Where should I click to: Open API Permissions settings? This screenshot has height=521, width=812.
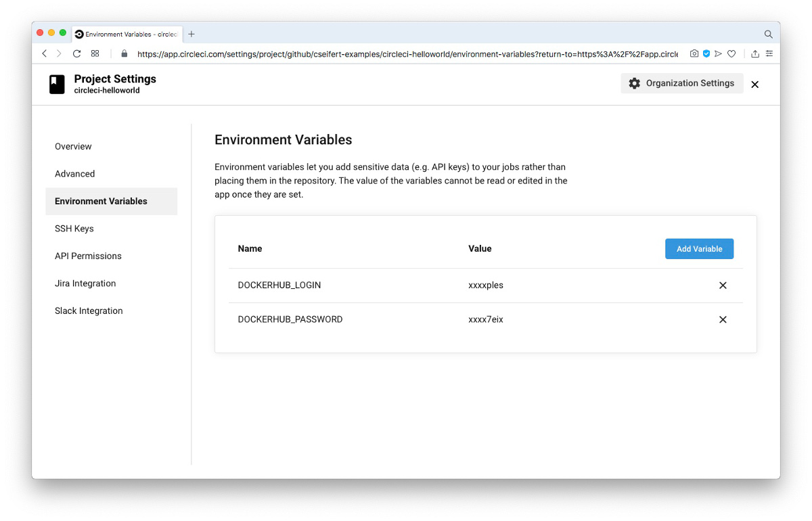(88, 256)
